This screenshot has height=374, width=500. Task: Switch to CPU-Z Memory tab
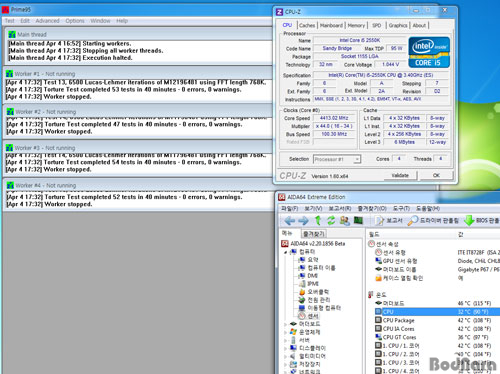[x=356, y=25]
